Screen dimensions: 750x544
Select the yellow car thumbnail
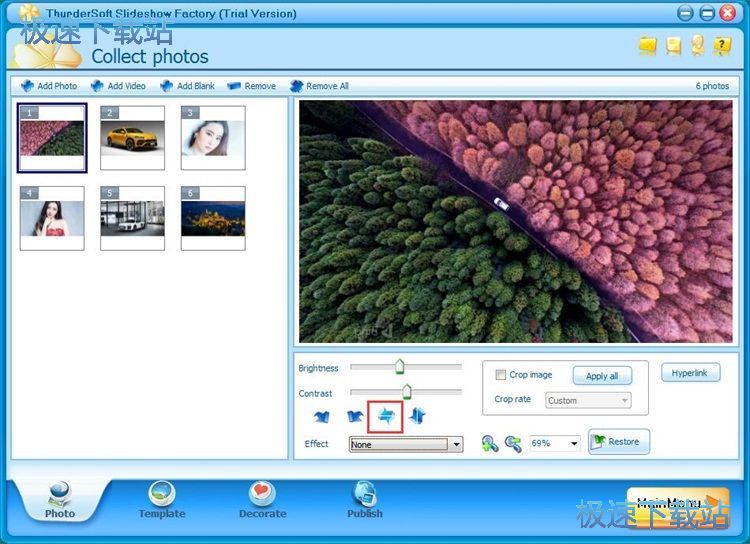(x=132, y=137)
